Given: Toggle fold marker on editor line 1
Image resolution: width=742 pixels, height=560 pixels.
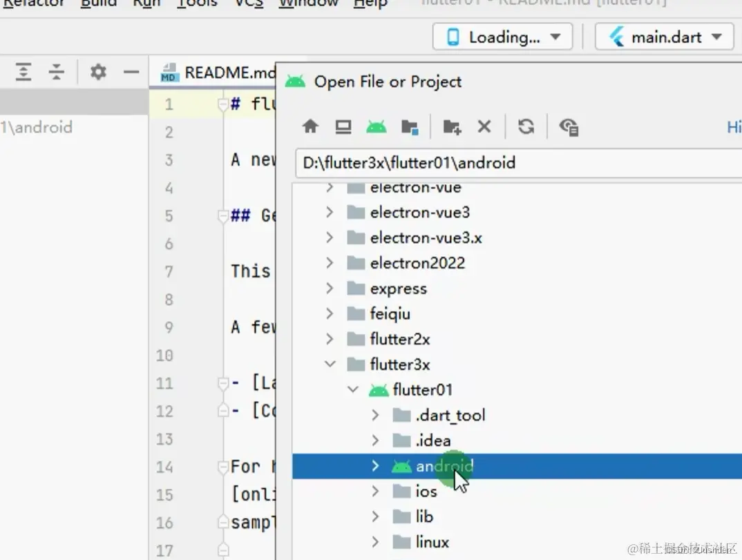Looking at the screenshot, I should pyautogui.click(x=223, y=104).
